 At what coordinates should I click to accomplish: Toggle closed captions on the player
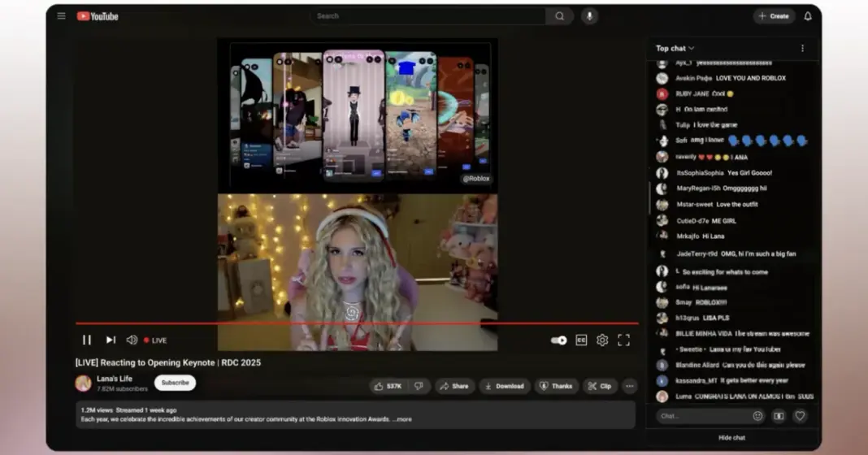[x=581, y=340]
